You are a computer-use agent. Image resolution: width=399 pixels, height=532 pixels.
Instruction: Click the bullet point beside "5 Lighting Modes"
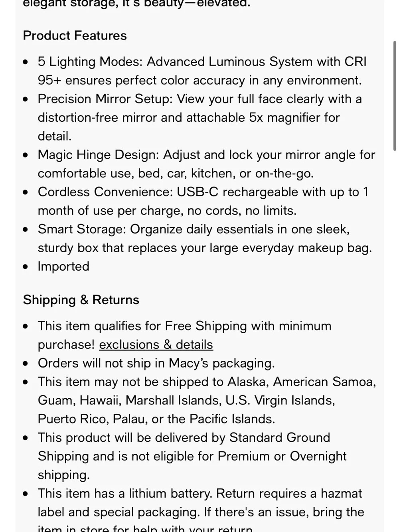coord(26,62)
